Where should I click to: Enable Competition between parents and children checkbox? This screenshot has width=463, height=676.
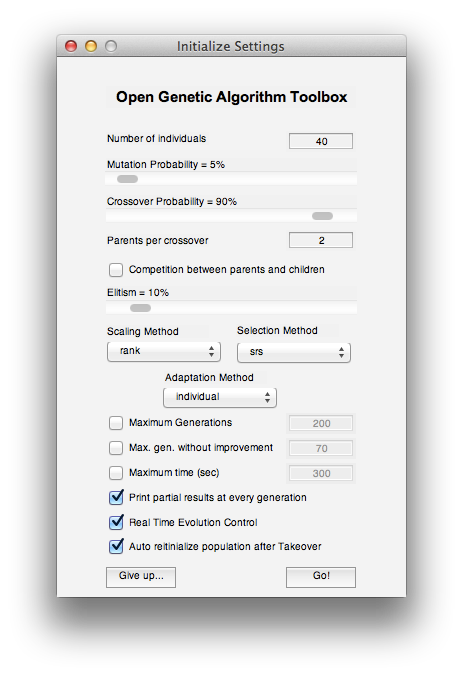click(116, 270)
